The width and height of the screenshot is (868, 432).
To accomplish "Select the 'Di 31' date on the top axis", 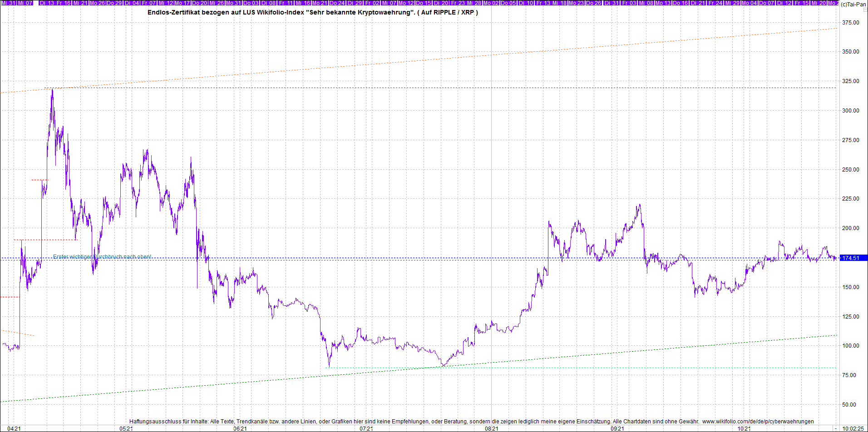I will [x=612, y=3].
